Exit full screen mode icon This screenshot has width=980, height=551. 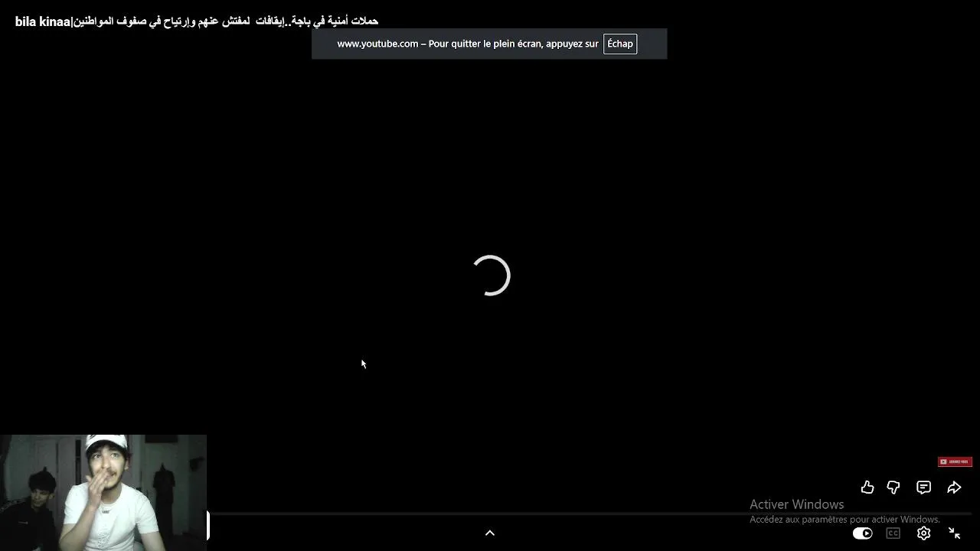click(x=954, y=533)
